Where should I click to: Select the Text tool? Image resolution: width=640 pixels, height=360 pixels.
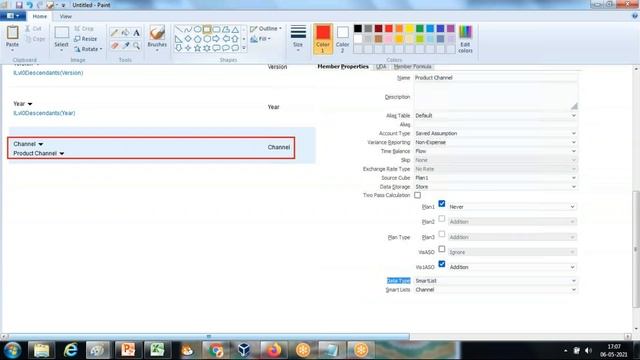click(x=136, y=33)
